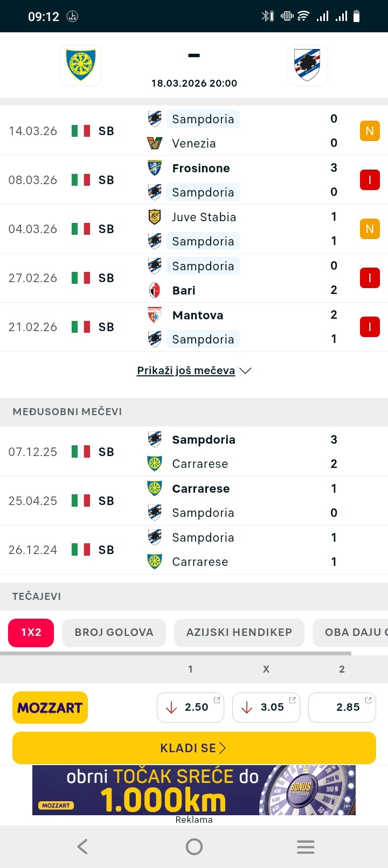The width and height of the screenshot is (388, 868).
Task: Tap the Mozzart bookmaker logo
Action: pyautogui.click(x=50, y=707)
